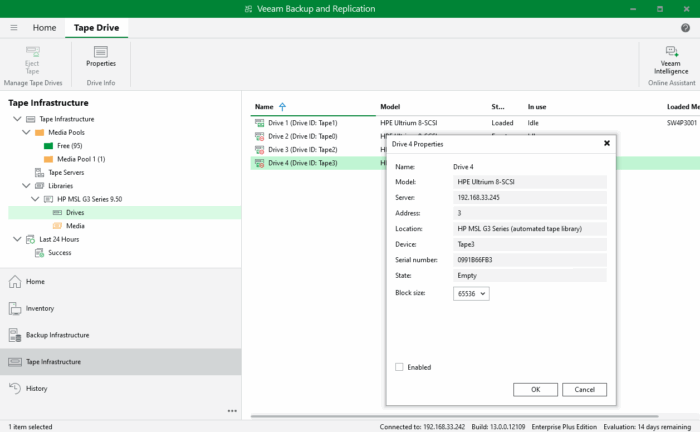
Task: Click the Drive 2 row icon
Action: coord(259,136)
